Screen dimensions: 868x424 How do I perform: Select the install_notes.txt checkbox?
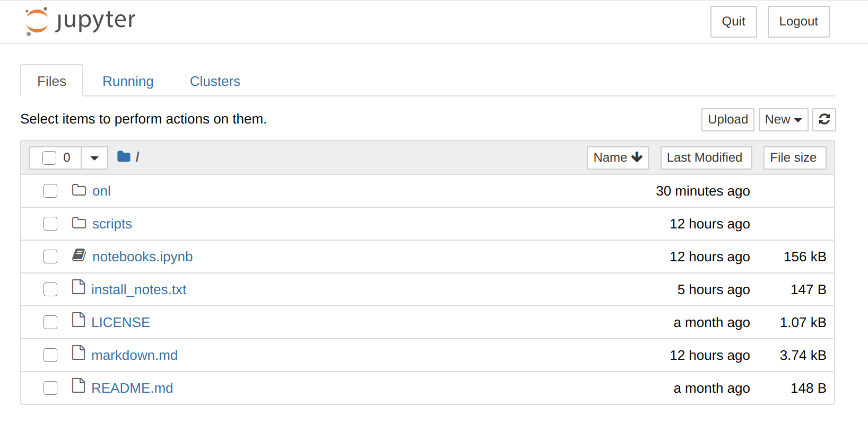click(x=50, y=289)
